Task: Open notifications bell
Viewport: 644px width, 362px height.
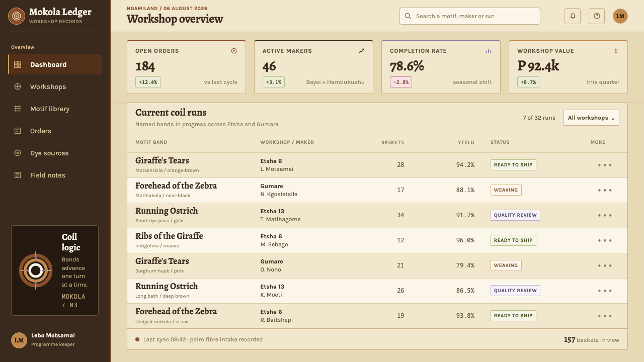Action: tap(573, 16)
